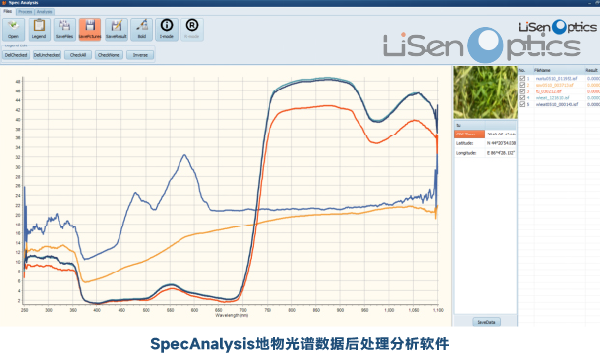Click the SaveResult icon

(116, 29)
